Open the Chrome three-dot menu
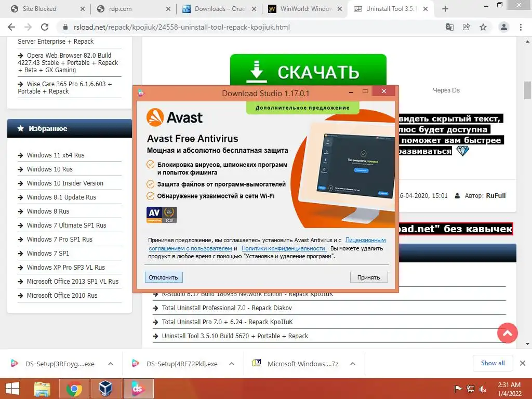Image resolution: width=532 pixels, height=399 pixels. (521, 27)
